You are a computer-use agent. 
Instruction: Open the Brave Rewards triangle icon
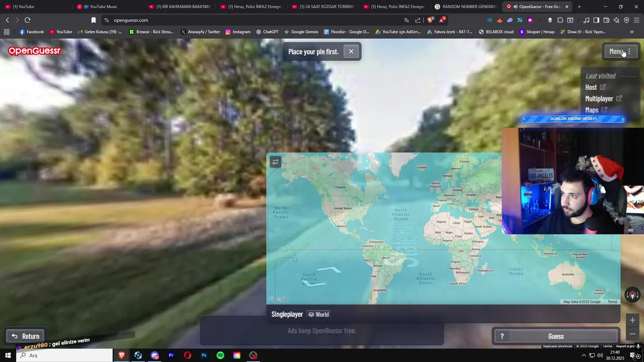(x=442, y=20)
